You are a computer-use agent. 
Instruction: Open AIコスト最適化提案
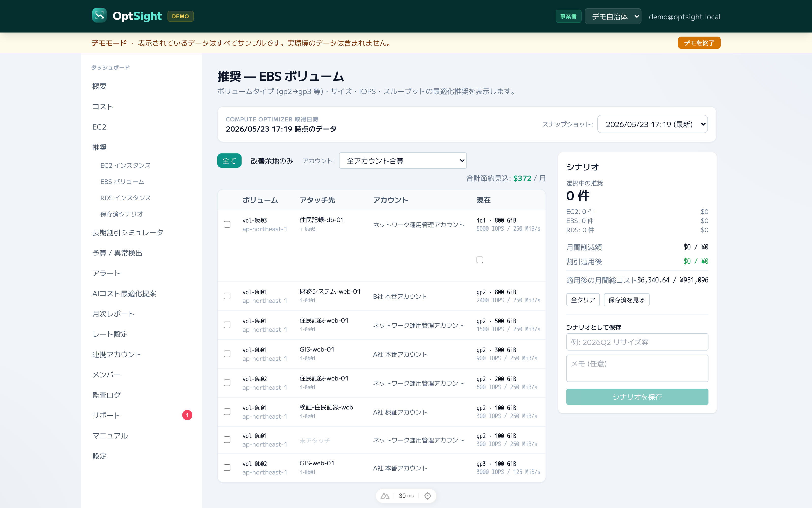(124, 294)
